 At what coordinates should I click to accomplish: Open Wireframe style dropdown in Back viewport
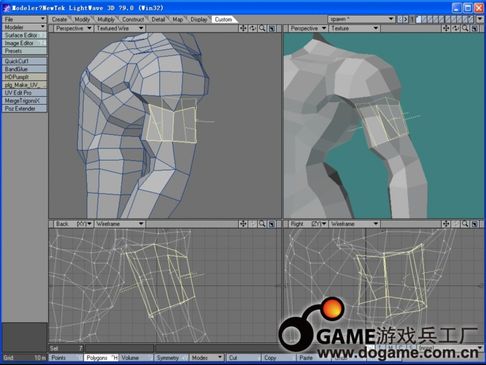tap(120, 224)
